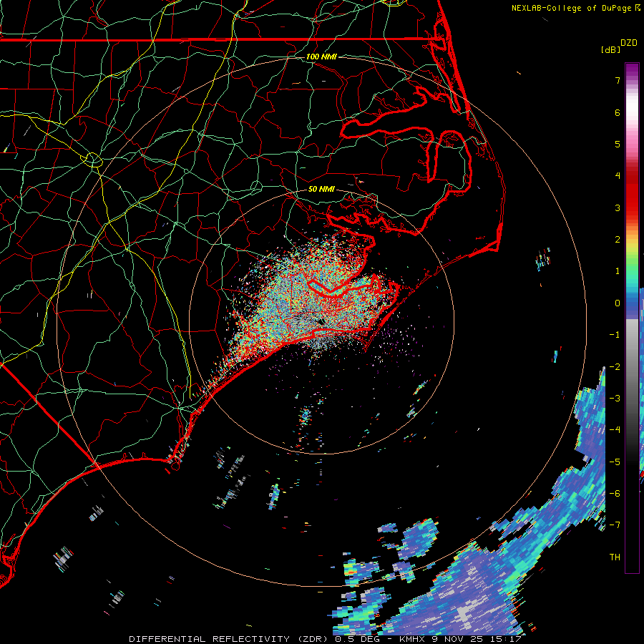Click the NEXLAB-College of DuPage credit text

coord(571,8)
